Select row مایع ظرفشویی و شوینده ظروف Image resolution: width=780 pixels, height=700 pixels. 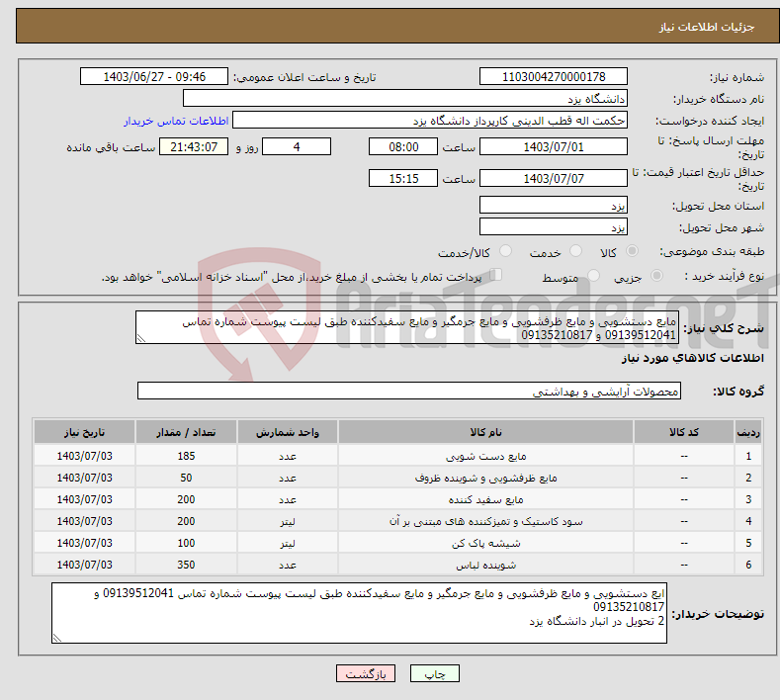[x=397, y=478]
